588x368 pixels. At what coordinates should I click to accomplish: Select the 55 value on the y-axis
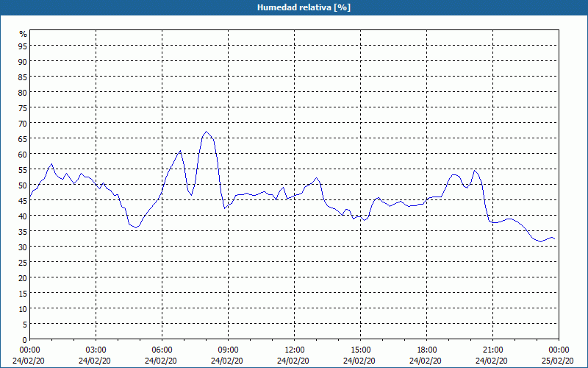pyautogui.click(x=23, y=169)
